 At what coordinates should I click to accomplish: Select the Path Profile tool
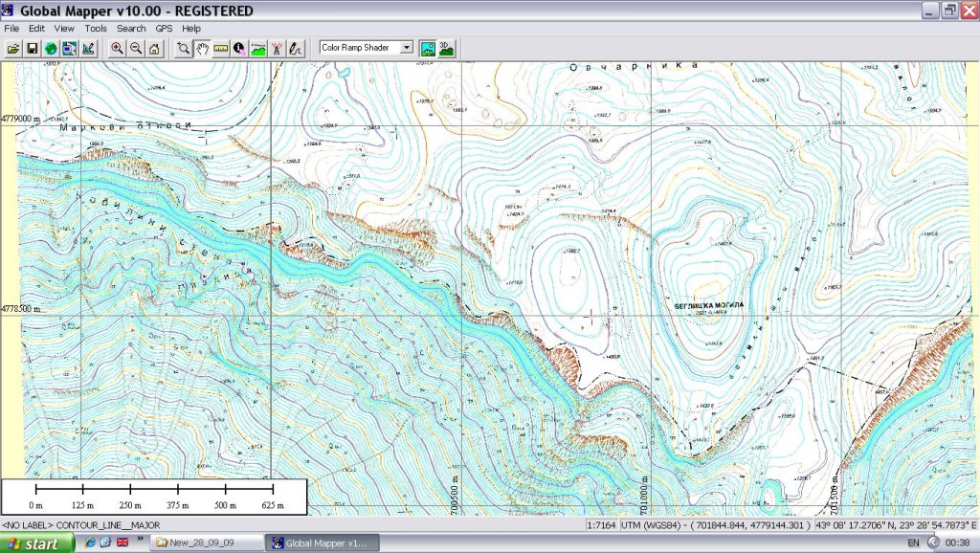coord(257,47)
